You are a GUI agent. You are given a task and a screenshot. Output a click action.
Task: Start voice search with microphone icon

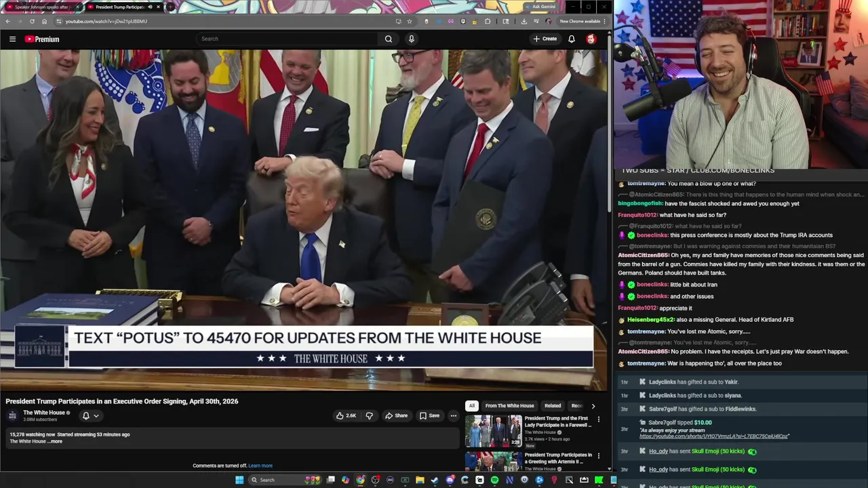tap(411, 39)
